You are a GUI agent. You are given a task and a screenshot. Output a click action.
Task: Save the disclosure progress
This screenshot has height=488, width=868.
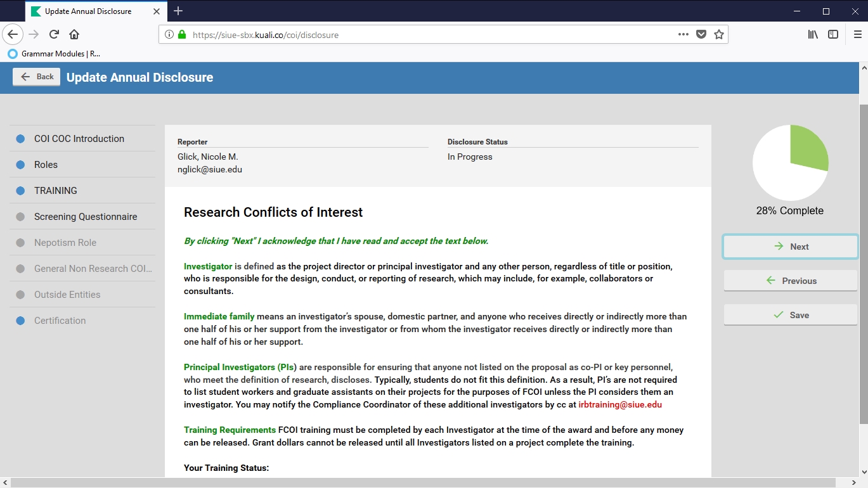pos(790,315)
